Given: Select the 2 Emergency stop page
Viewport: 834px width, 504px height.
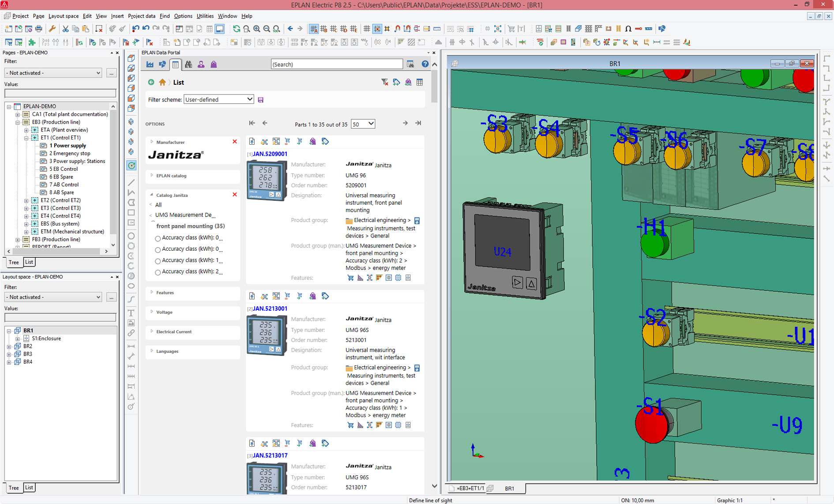Looking at the screenshot, I should [x=70, y=153].
